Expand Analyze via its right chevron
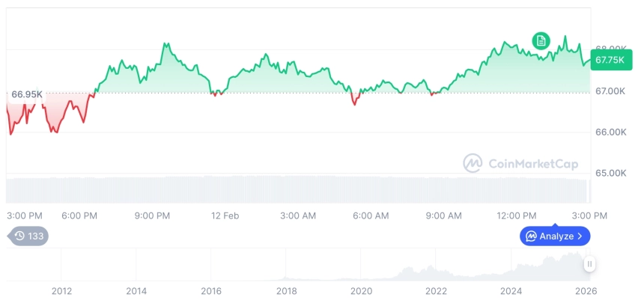This screenshot has width=644, height=300. pos(580,236)
